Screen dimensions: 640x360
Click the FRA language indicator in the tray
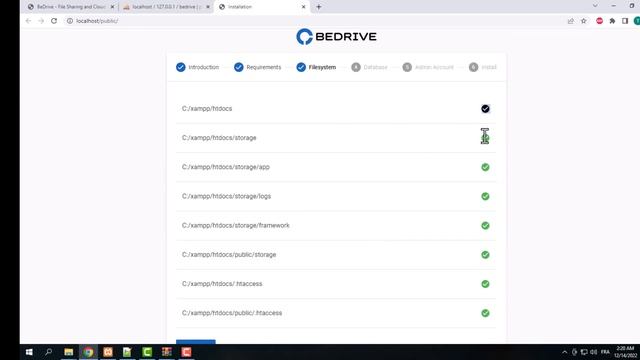605,352
